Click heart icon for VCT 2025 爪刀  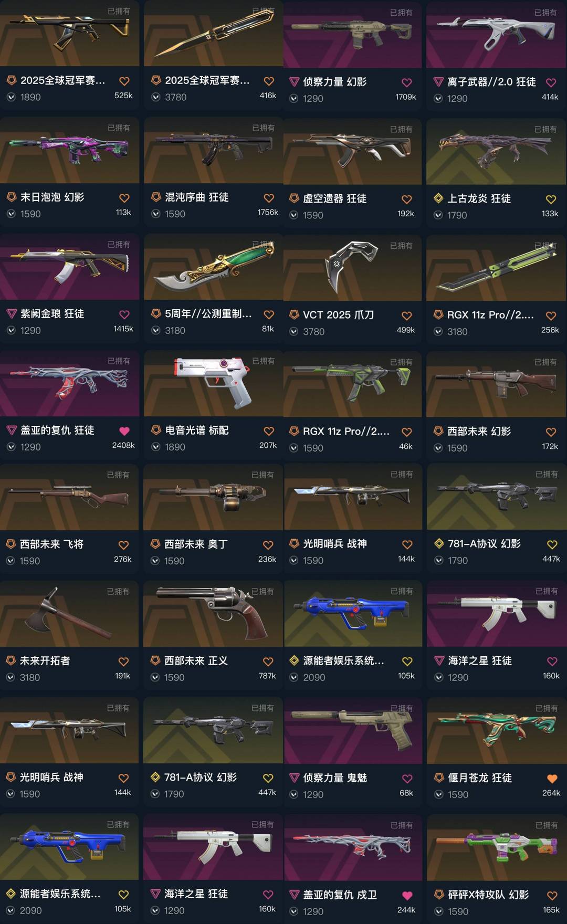(406, 316)
